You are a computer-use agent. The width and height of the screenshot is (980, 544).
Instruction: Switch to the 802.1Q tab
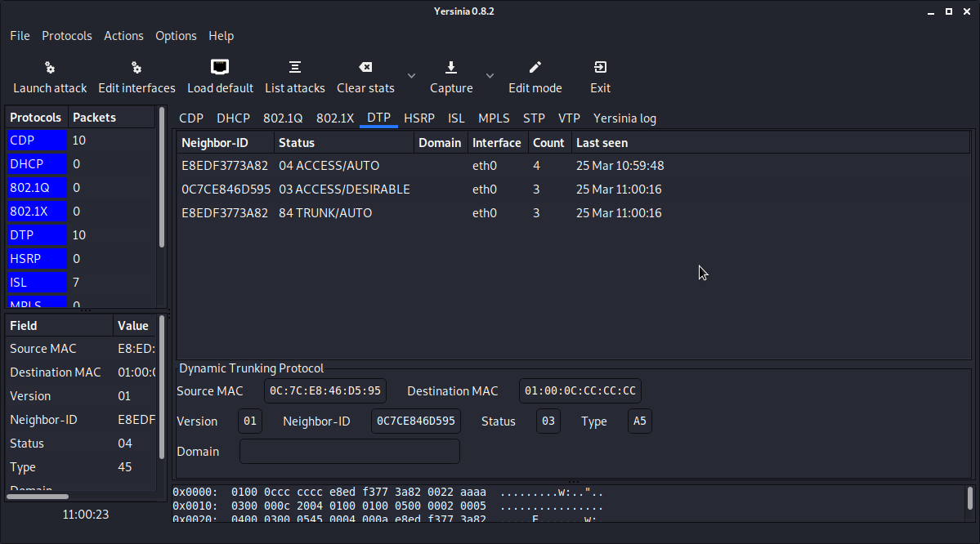click(283, 118)
